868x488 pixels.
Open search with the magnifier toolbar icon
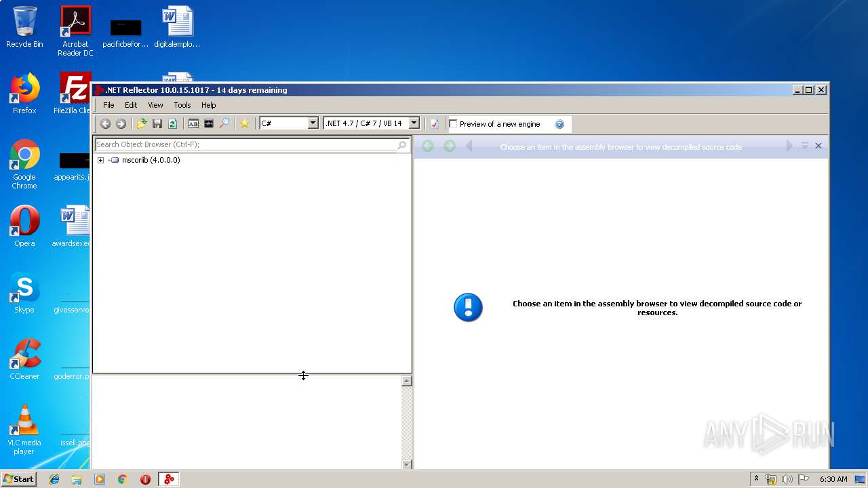click(224, 123)
